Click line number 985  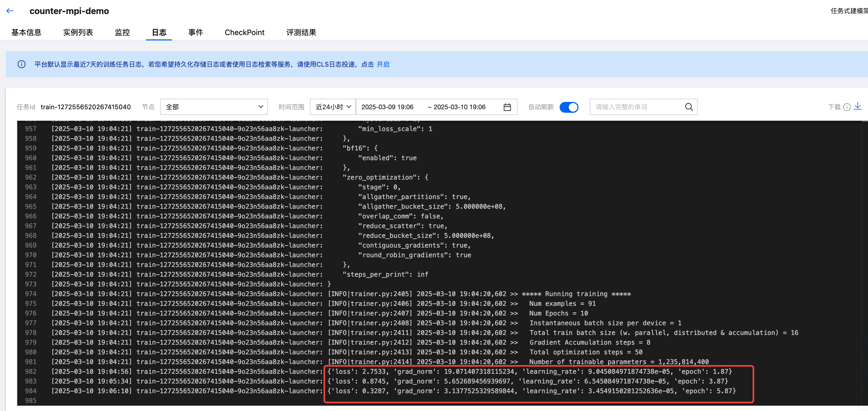pyautogui.click(x=31, y=401)
